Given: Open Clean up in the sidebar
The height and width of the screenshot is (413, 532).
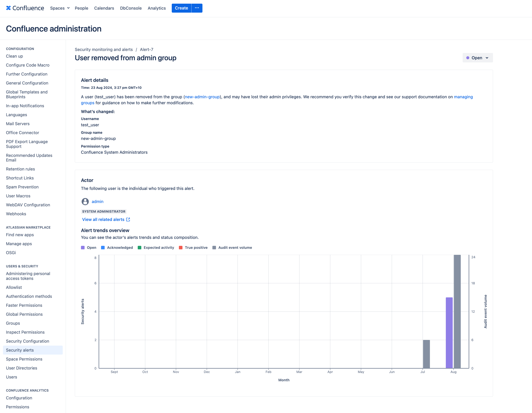Looking at the screenshot, I should pyautogui.click(x=14, y=56).
